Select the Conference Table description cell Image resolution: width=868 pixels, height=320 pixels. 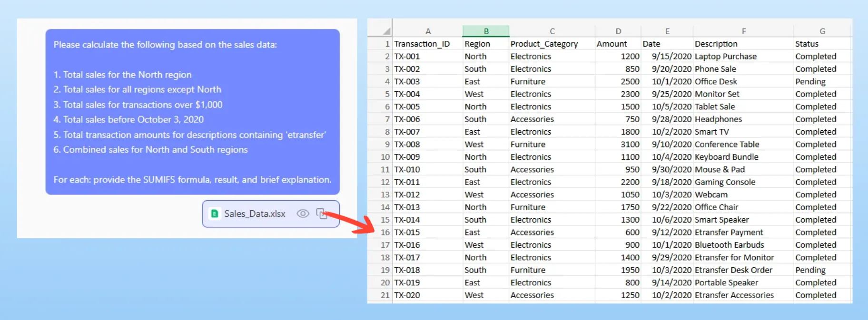[x=727, y=145]
